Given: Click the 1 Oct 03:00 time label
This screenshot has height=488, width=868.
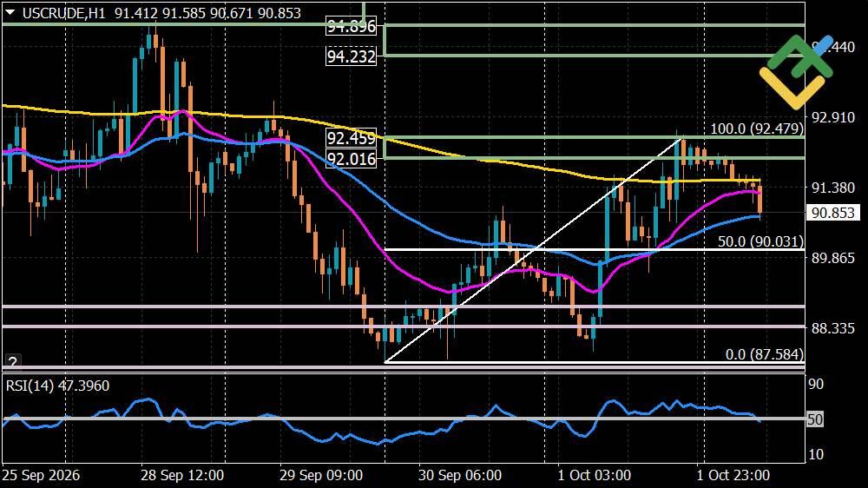Looking at the screenshot, I should (594, 475).
